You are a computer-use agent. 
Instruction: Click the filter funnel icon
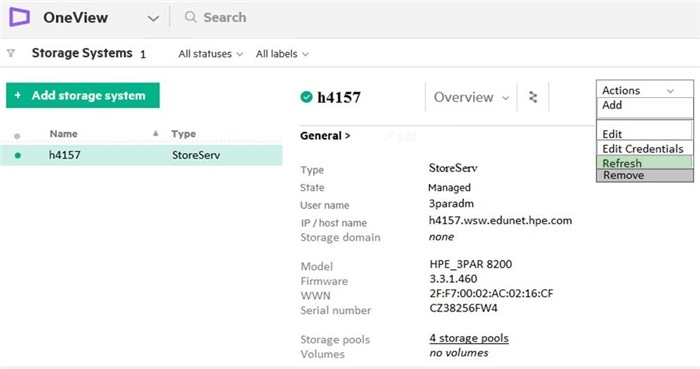tap(11, 54)
